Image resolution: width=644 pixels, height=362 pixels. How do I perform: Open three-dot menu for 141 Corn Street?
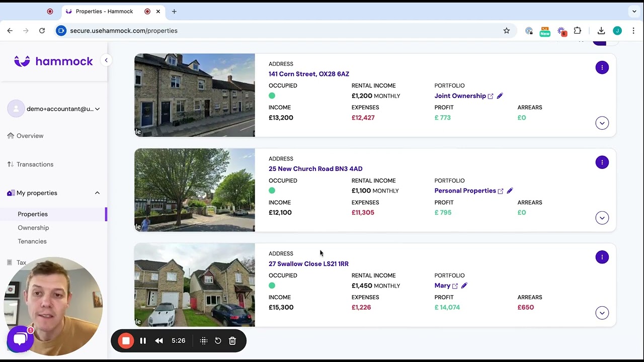[602, 67]
